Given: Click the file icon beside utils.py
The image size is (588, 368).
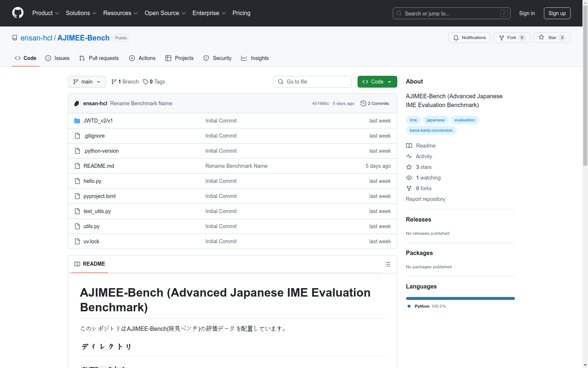Looking at the screenshot, I should point(77,226).
